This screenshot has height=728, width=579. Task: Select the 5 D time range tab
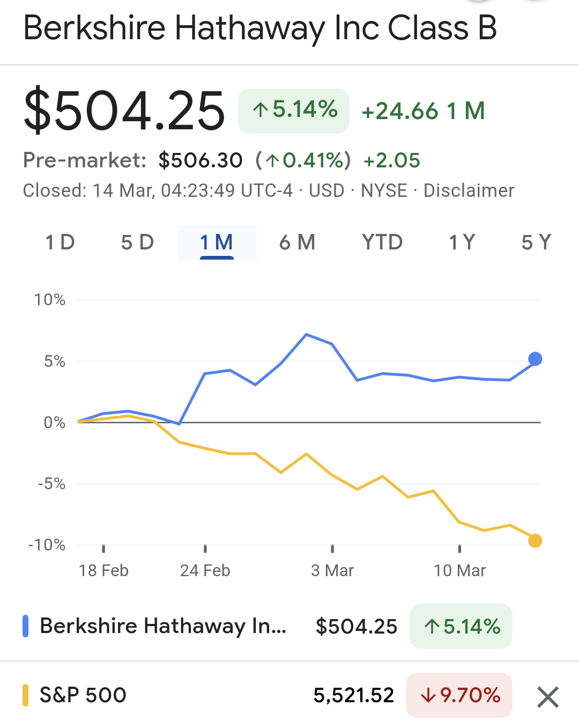(137, 242)
